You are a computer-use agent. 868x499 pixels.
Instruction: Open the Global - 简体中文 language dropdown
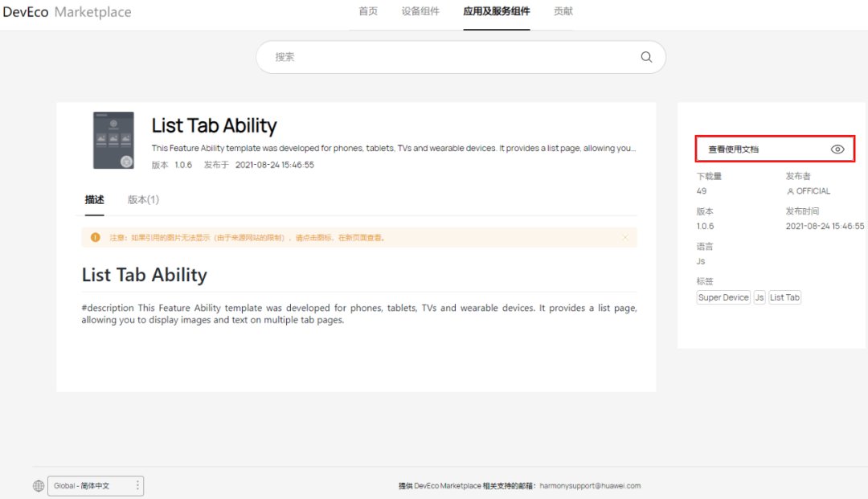[95, 485]
